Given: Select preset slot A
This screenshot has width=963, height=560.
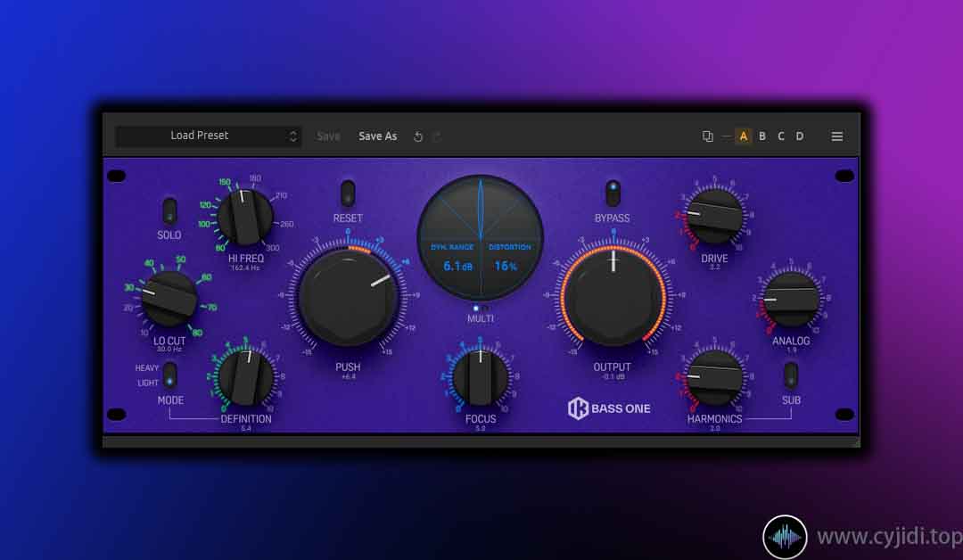Looking at the screenshot, I should click(743, 136).
